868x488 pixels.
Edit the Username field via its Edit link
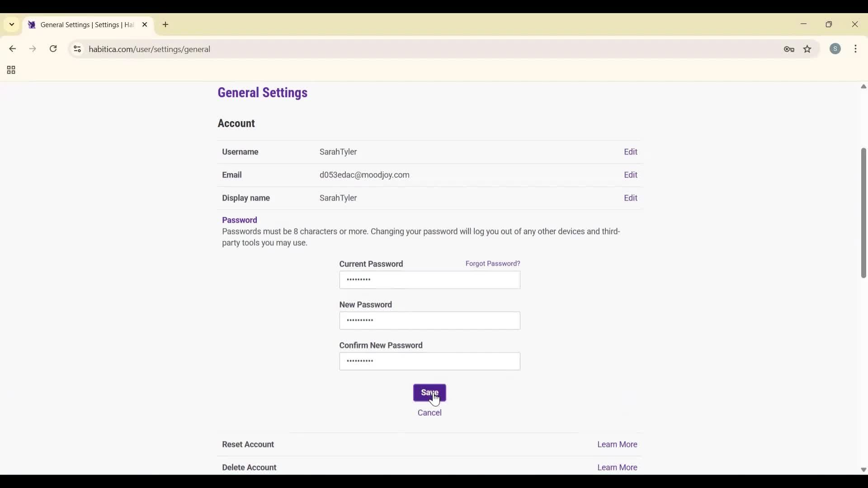point(631,152)
